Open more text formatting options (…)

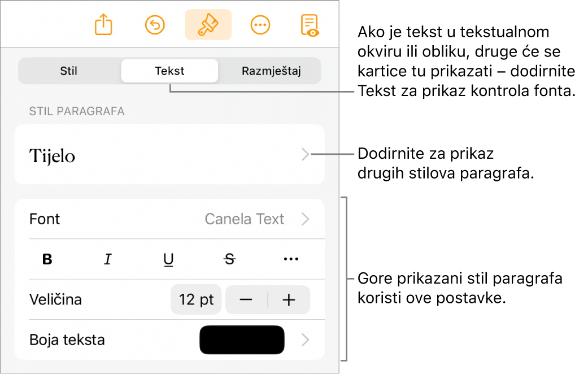[290, 259]
